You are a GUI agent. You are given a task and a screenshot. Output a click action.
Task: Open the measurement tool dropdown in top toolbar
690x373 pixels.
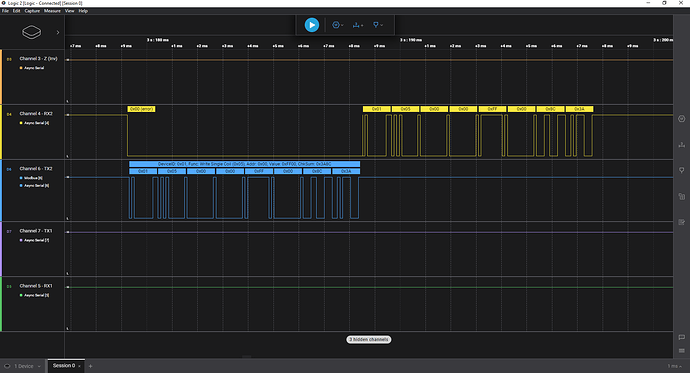point(358,25)
